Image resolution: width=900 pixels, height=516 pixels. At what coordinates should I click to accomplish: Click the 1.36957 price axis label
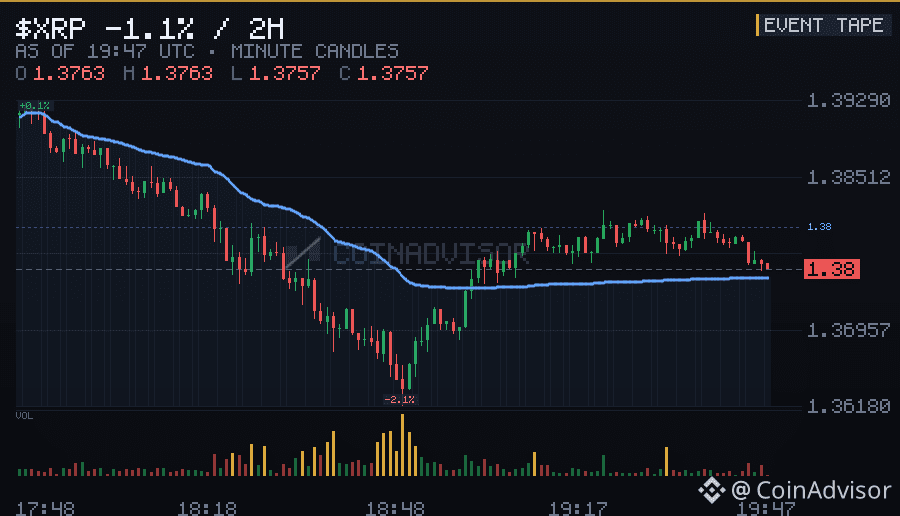point(848,330)
